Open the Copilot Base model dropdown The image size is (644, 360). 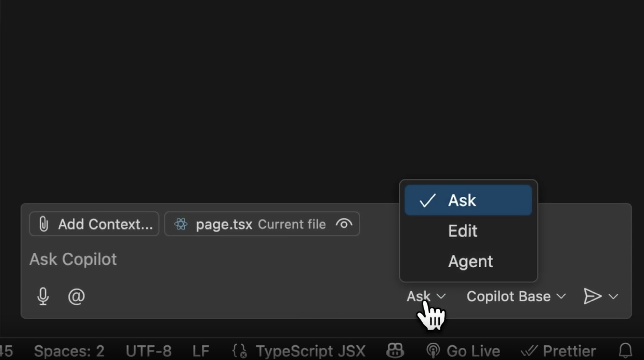[516, 296]
